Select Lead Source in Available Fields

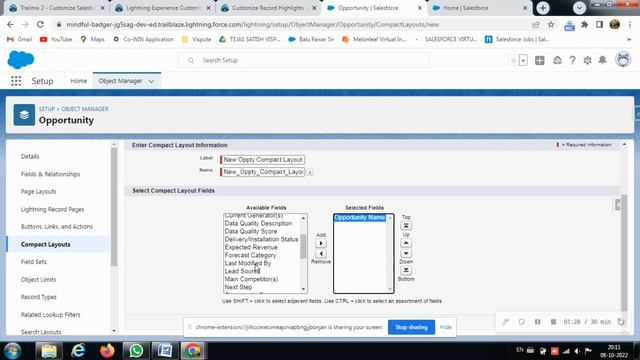[x=242, y=271]
